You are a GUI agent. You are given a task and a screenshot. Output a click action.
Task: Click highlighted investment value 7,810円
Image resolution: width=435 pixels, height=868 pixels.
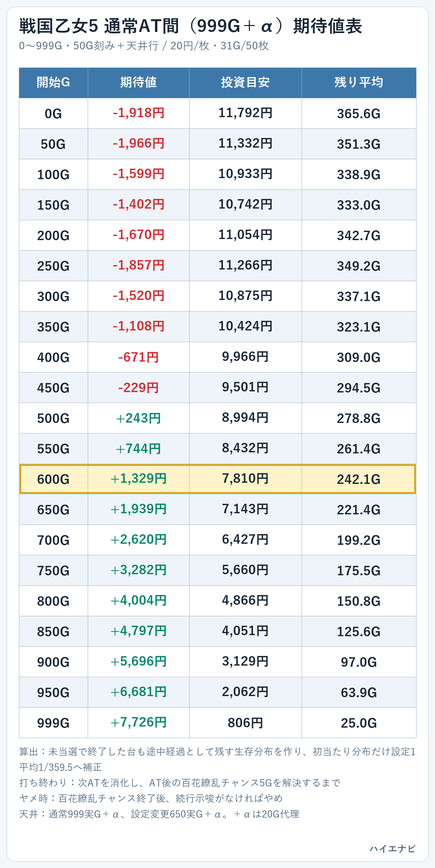click(245, 479)
